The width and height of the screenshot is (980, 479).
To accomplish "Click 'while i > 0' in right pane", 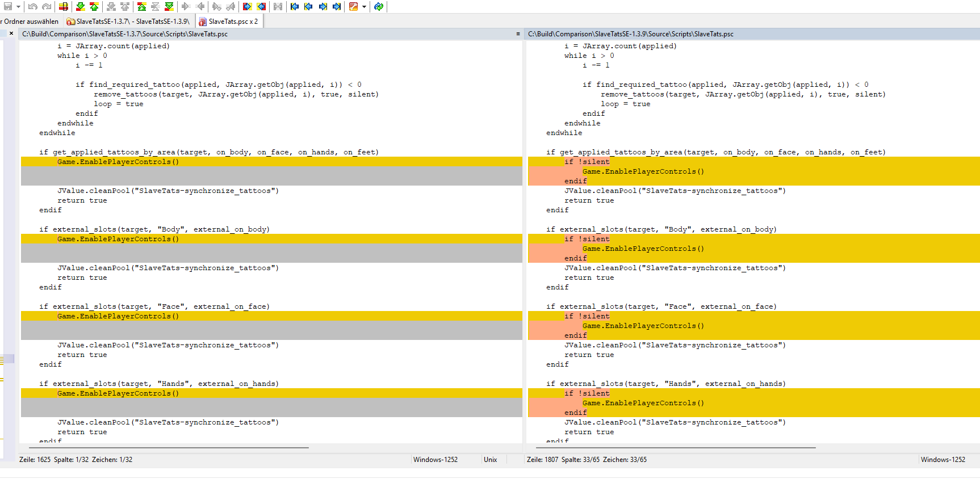I will pos(589,56).
